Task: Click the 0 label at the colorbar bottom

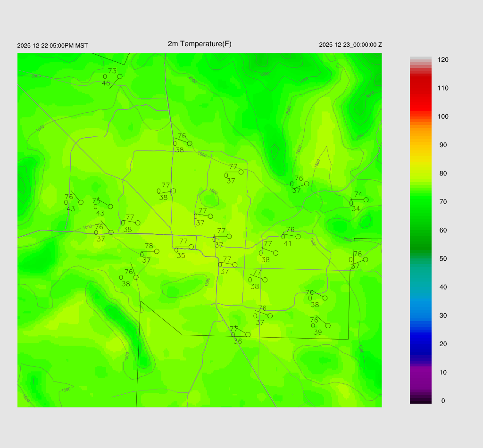Action: (443, 401)
